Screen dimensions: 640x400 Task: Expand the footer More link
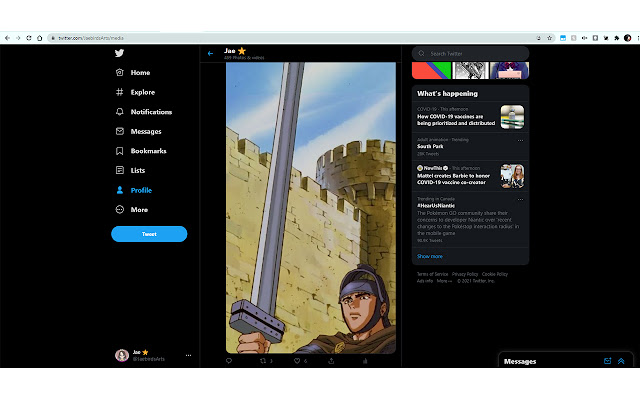(x=444, y=281)
